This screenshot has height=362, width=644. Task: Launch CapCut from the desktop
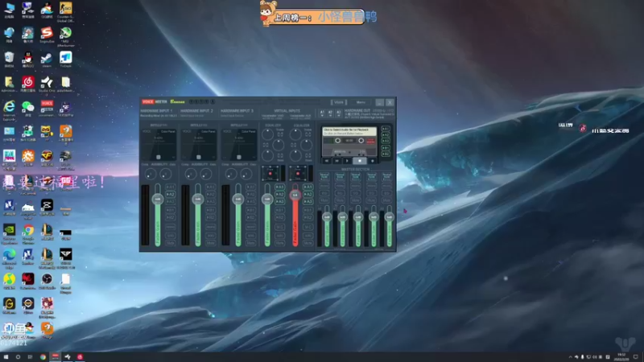(x=47, y=208)
